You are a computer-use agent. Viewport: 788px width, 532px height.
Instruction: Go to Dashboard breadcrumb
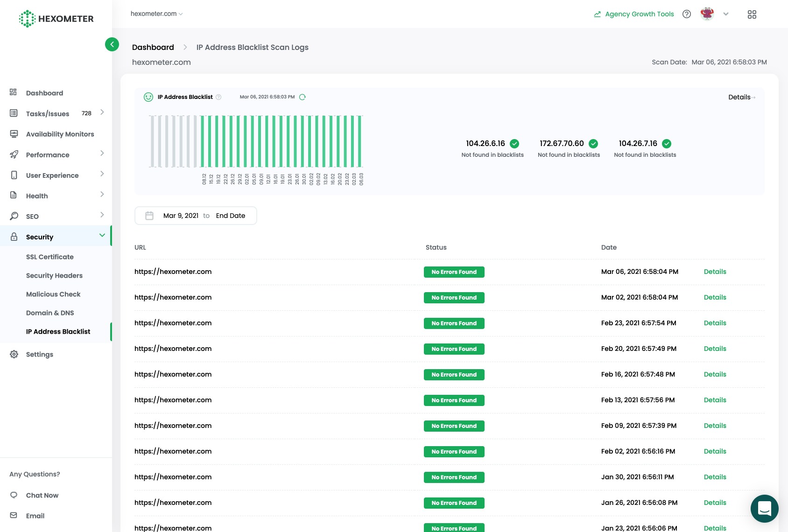[x=153, y=47]
